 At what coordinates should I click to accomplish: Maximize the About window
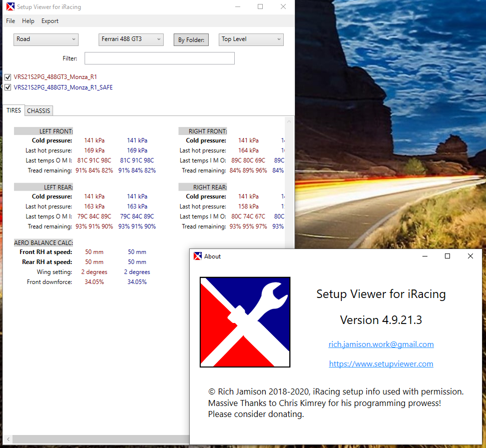click(x=447, y=256)
